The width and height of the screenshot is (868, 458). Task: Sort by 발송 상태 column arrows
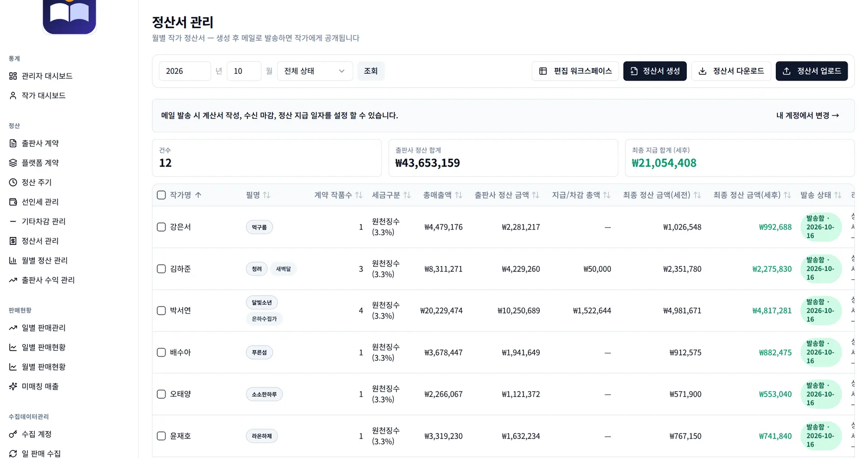(x=838, y=195)
